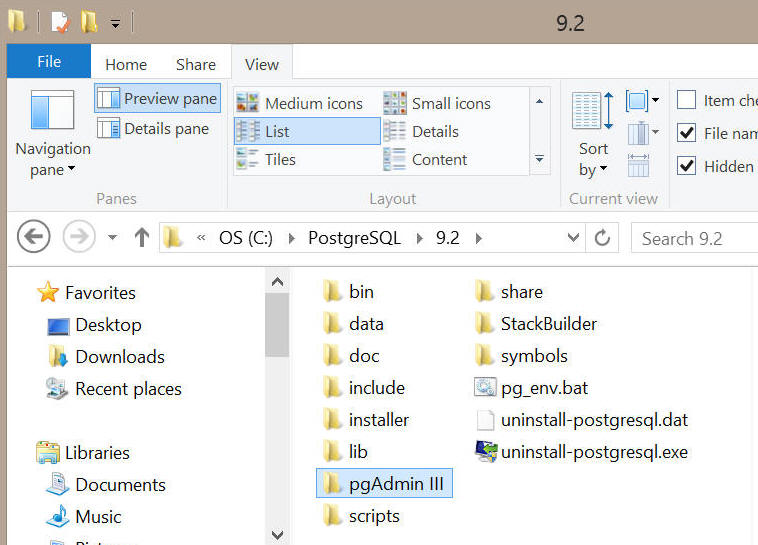758x545 pixels.
Task: Open the Sort by dropdown
Action: pyautogui.click(x=593, y=134)
